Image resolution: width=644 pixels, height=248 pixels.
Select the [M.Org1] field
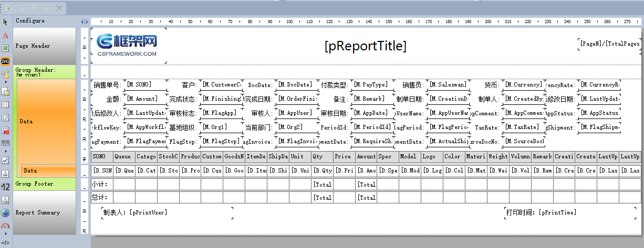point(221,127)
